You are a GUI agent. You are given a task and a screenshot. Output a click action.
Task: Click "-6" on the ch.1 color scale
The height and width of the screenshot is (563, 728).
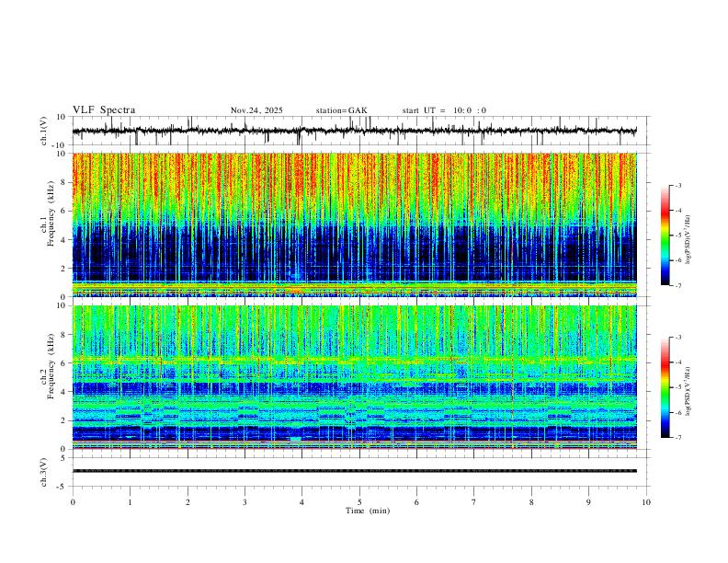(677, 260)
